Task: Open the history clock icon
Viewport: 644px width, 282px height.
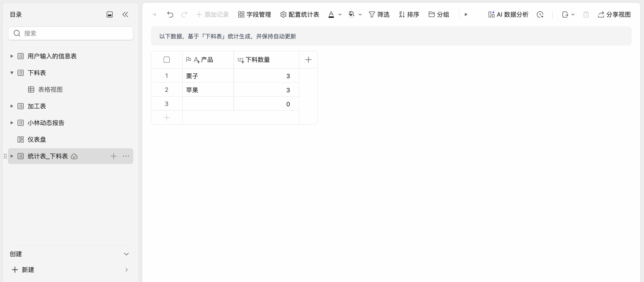Action: (x=540, y=14)
